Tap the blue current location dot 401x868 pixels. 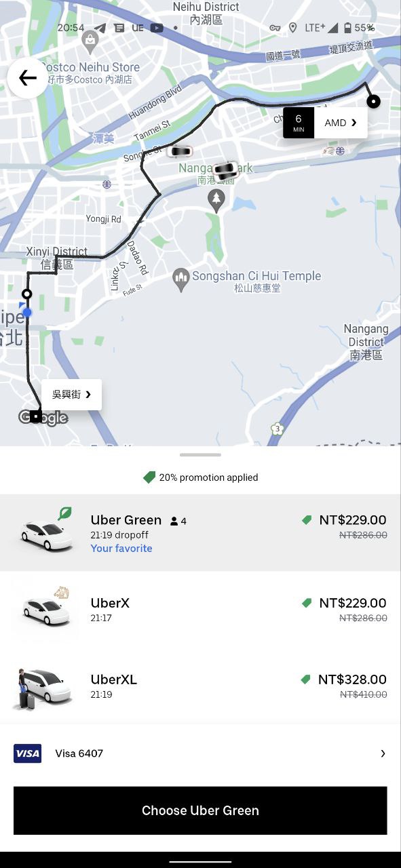[x=27, y=313]
